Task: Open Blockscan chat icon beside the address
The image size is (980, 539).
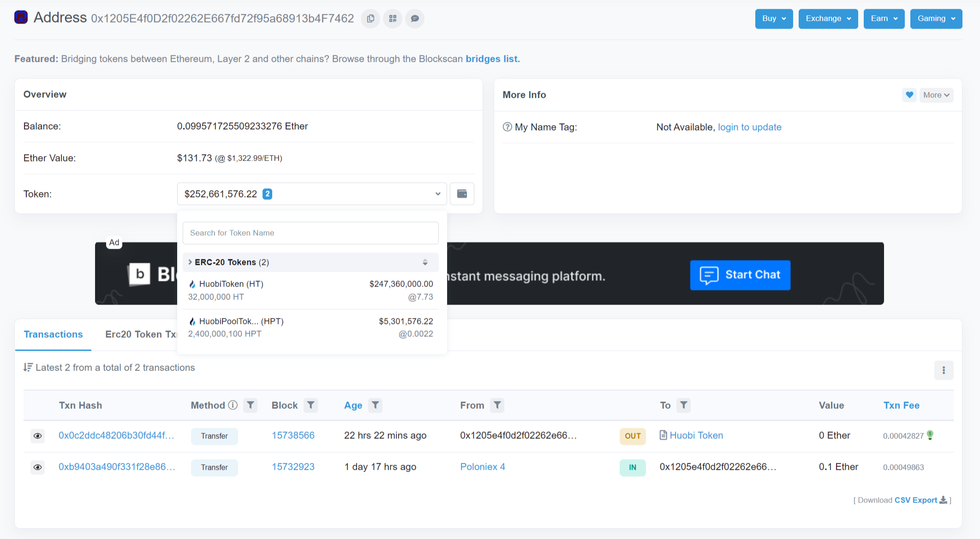Action: pyautogui.click(x=415, y=18)
